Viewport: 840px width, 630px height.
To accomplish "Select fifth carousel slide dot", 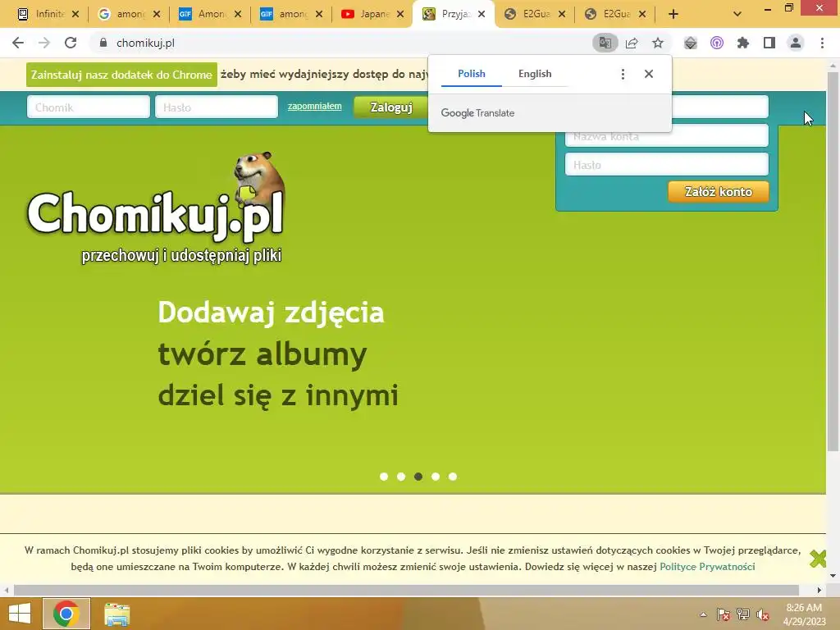I will click(453, 477).
